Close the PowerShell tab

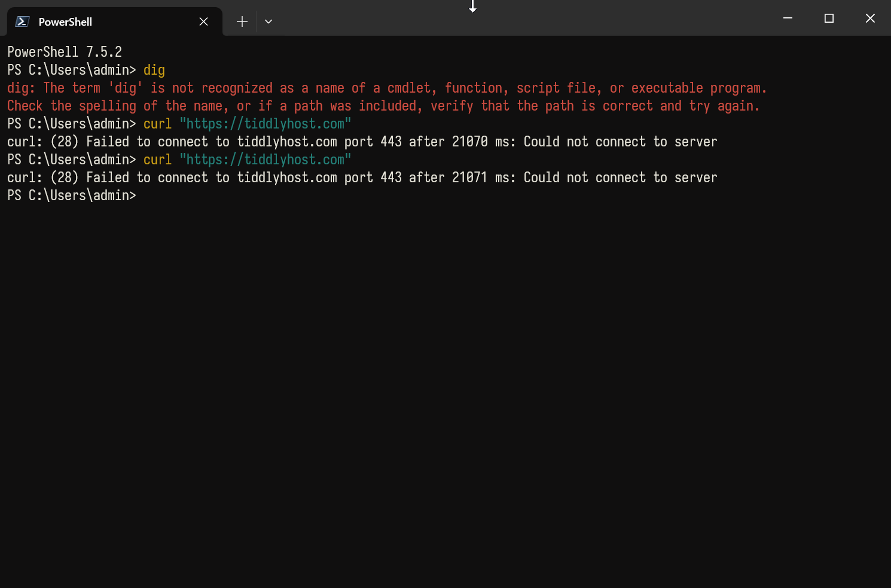tap(203, 22)
